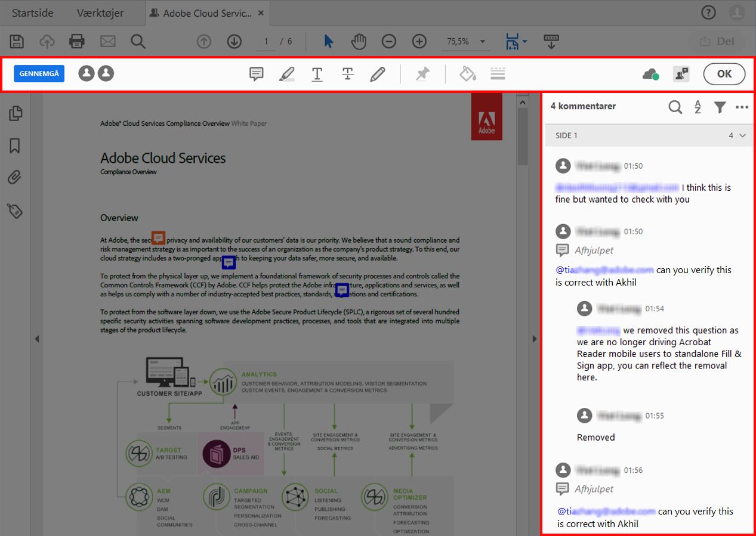Open comments options three-dots menu
The height and width of the screenshot is (536, 756).
(742, 107)
